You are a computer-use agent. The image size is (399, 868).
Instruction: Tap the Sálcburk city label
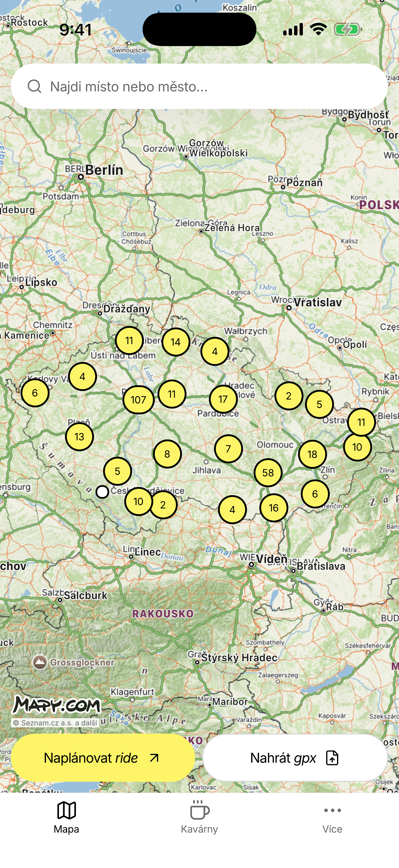86,595
